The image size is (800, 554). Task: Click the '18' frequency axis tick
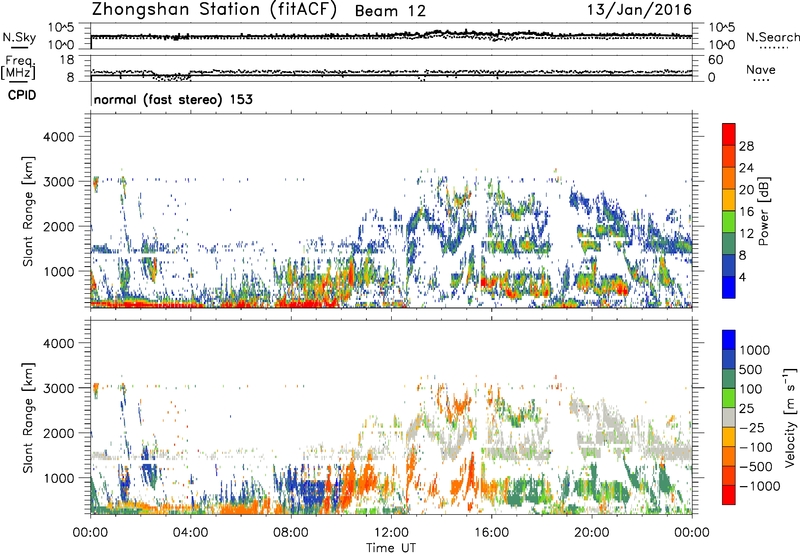pos(67,59)
